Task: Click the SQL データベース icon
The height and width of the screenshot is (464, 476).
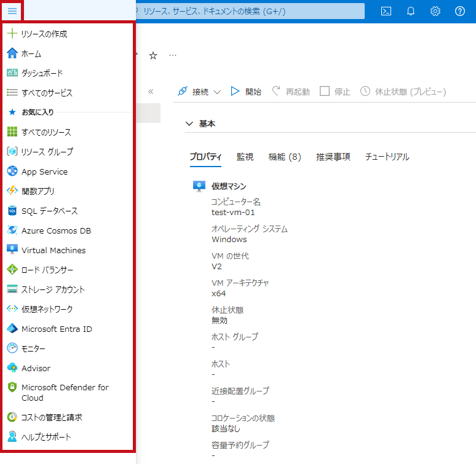Action: 12,210
